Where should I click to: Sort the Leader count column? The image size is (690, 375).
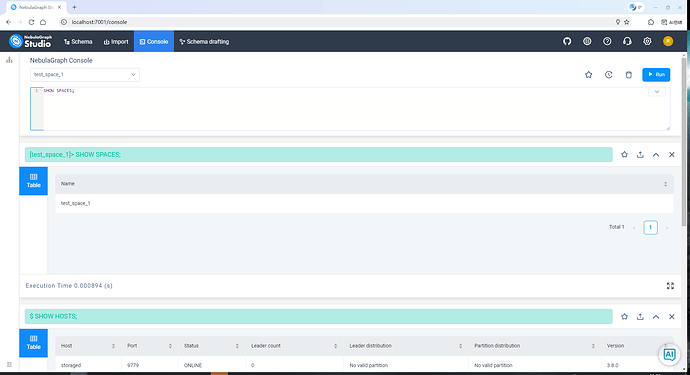pyautogui.click(x=335, y=346)
